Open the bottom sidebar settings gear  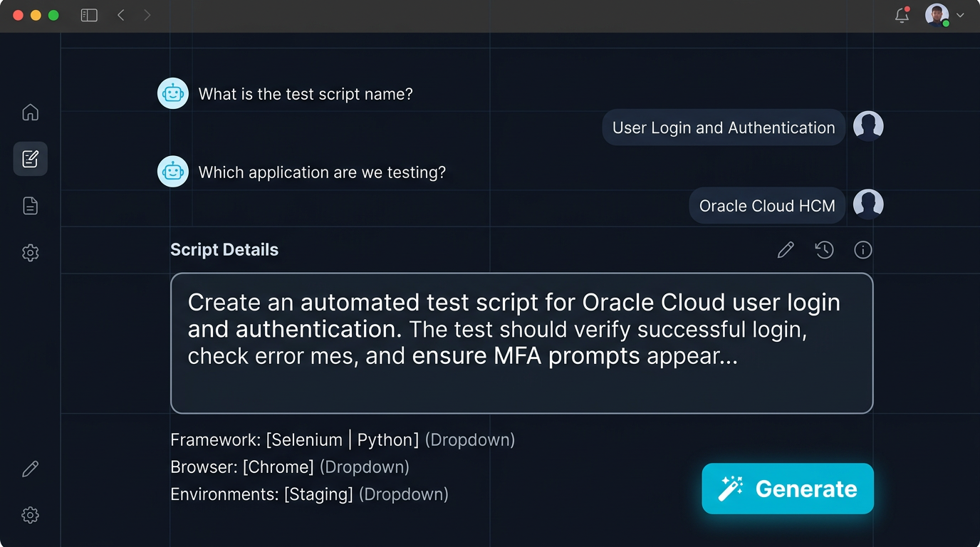[x=30, y=515]
